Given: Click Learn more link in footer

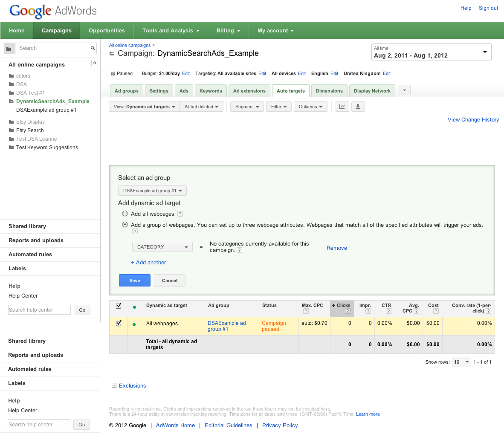Looking at the screenshot, I should pyautogui.click(x=368, y=414).
